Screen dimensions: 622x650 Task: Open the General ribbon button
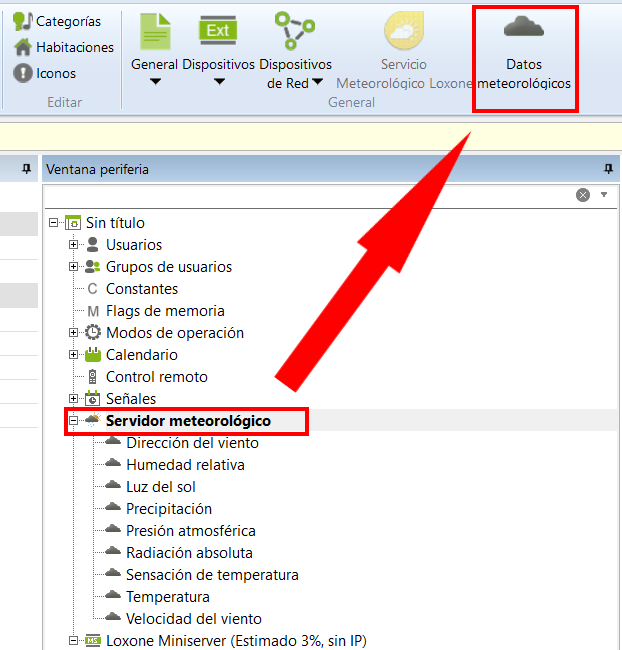[x=155, y=33]
